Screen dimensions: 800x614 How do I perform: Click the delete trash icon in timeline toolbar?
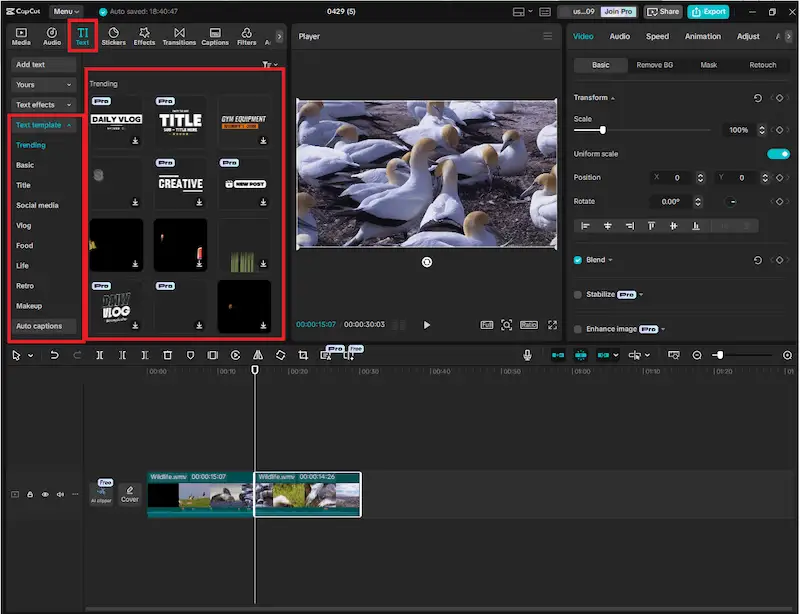[167, 355]
